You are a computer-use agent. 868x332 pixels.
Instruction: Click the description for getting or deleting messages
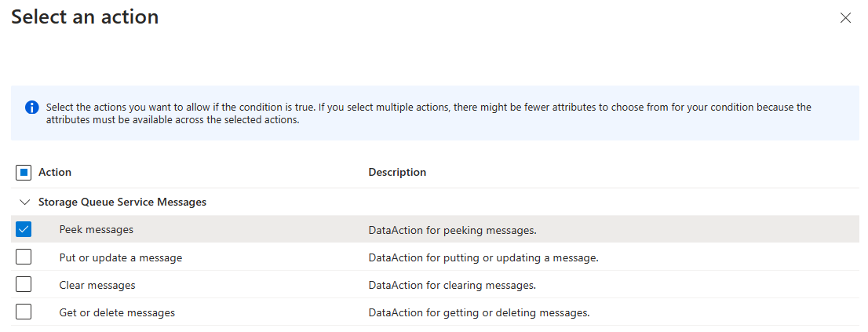(x=479, y=312)
